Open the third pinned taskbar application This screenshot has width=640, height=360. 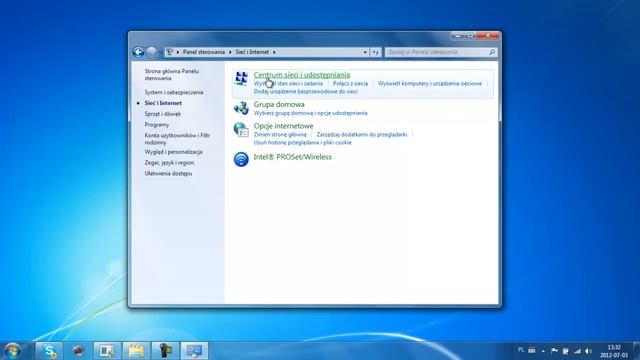pos(107,351)
